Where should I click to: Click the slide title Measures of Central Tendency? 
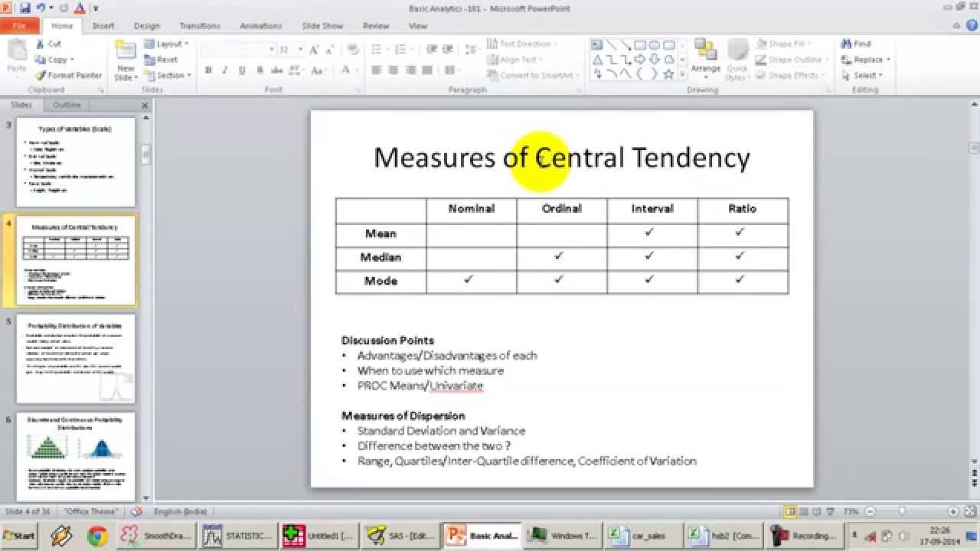[561, 158]
